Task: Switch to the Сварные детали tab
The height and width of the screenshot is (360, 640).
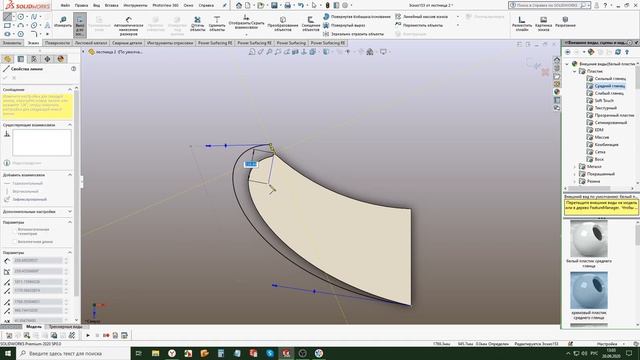Action: [x=127, y=43]
